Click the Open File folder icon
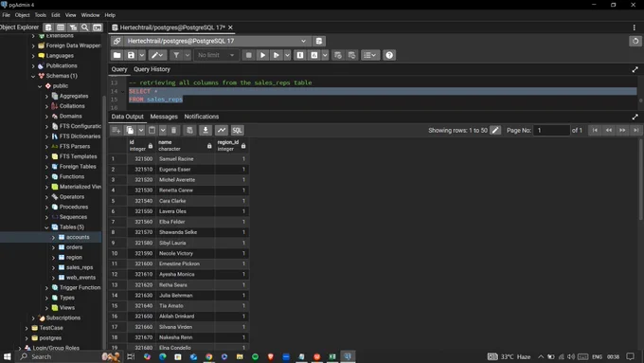Image resolution: width=644 pixels, height=363 pixels. pyautogui.click(x=117, y=55)
